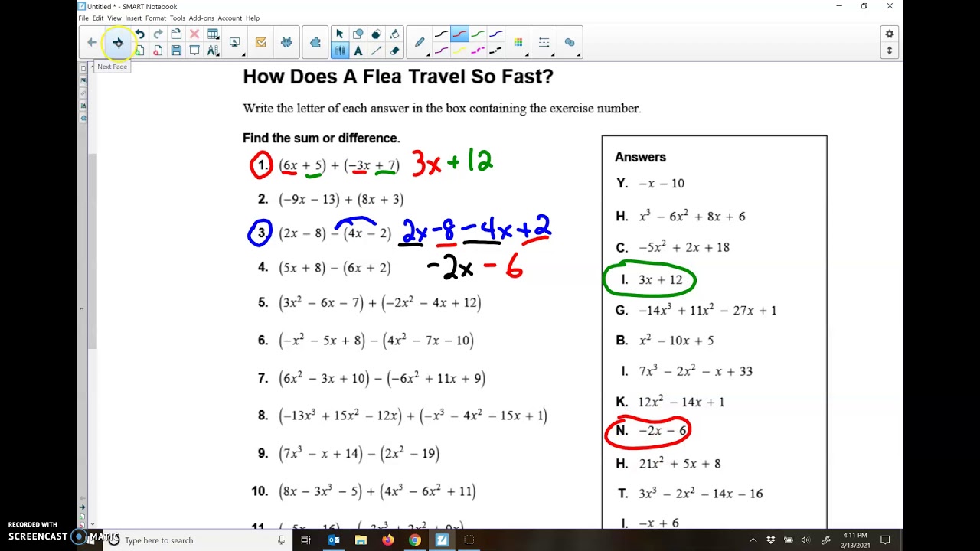Click the Next Page arrow button
The image size is (980, 551).
(x=118, y=43)
